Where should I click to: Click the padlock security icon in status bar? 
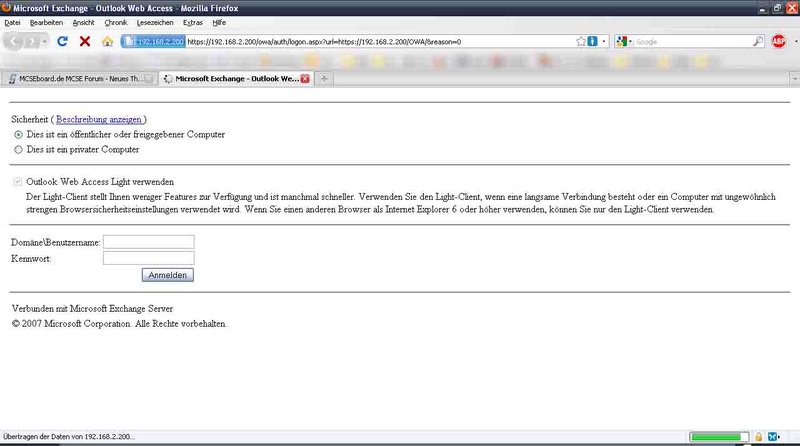[x=758, y=437]
